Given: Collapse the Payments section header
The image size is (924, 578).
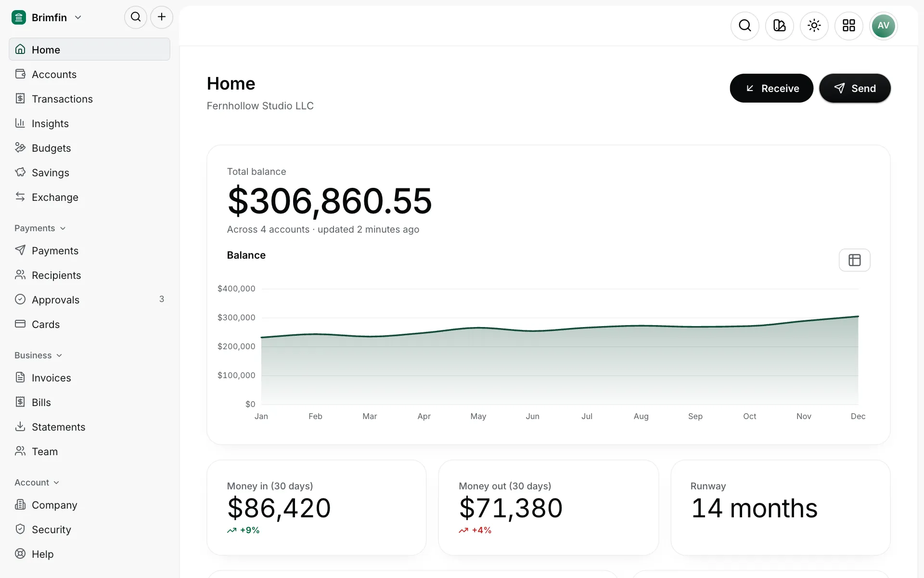Looking at the screenshot, I should point(40,228).
